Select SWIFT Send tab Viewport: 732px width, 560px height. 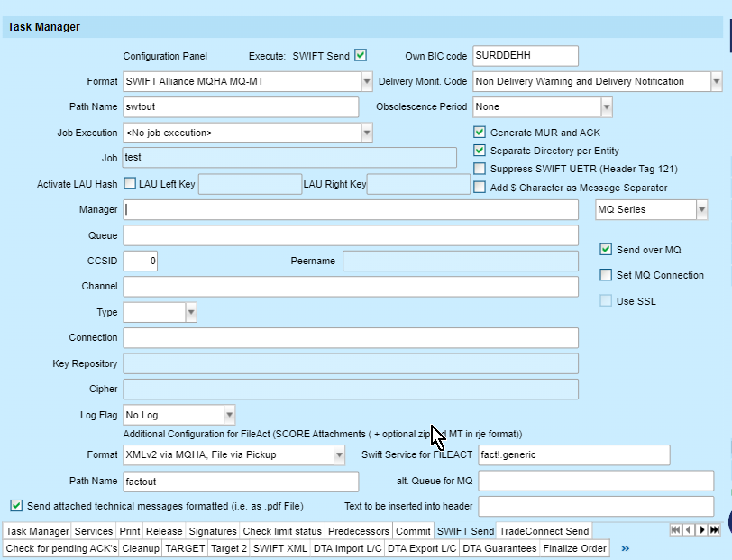point(465,531)
